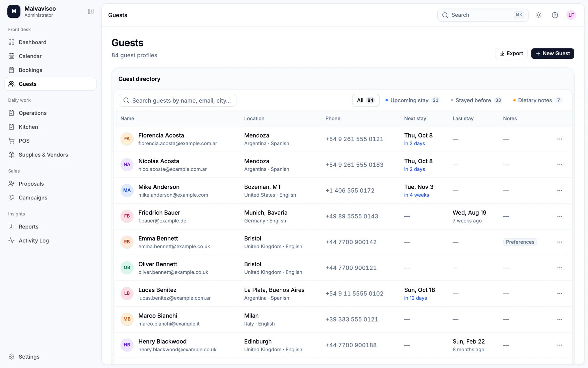The height and width of the screenshot is (368, 588).
Task: Click the Next stay column header
Action: pyautogui.click(x=415, y=118)
